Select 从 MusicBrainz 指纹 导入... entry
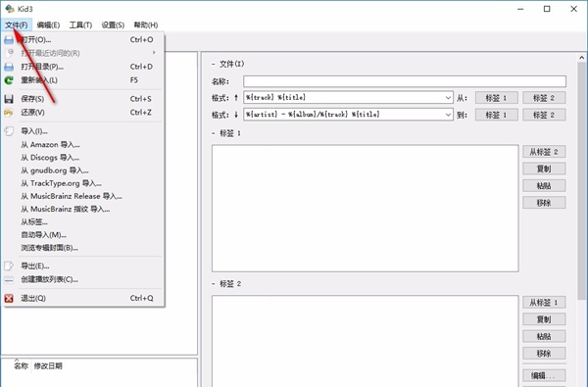The height and width of the screenshot is (387, 588). click(83, 210)
